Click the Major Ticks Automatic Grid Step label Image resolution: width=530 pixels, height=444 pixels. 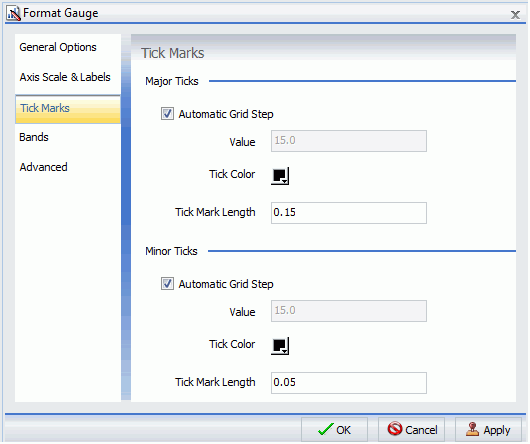(x=226, y=114)
